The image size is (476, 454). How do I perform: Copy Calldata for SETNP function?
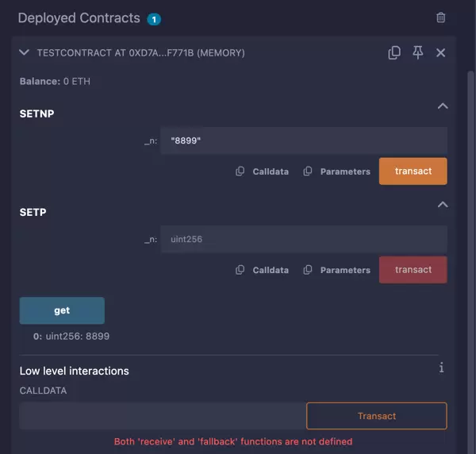[x=263, y=171]
